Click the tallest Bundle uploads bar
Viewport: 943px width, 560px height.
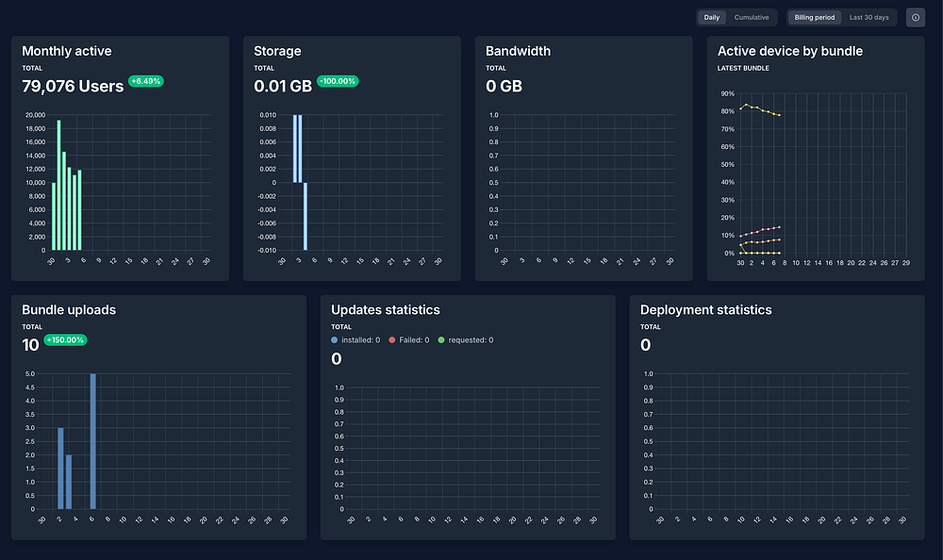pos(92,441)
